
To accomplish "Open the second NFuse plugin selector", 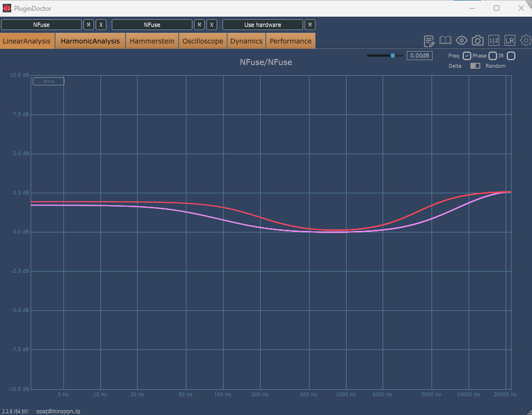I will (152, 25).
